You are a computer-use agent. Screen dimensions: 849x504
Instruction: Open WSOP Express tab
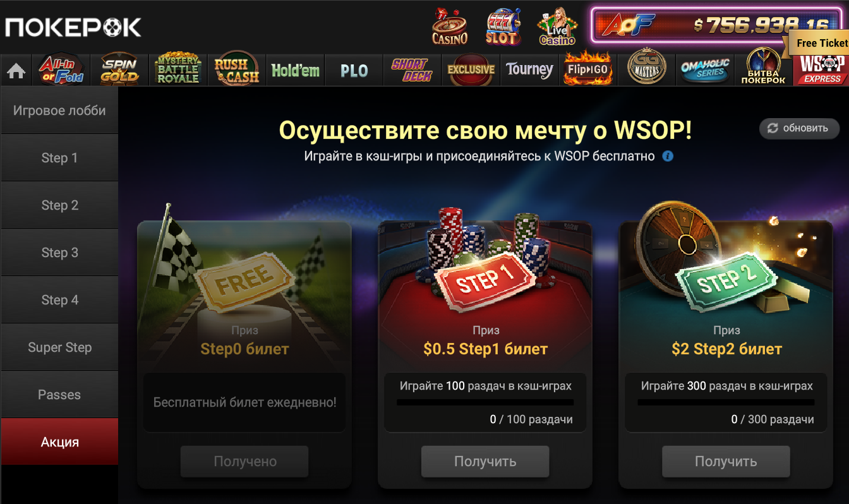point(821,69)
